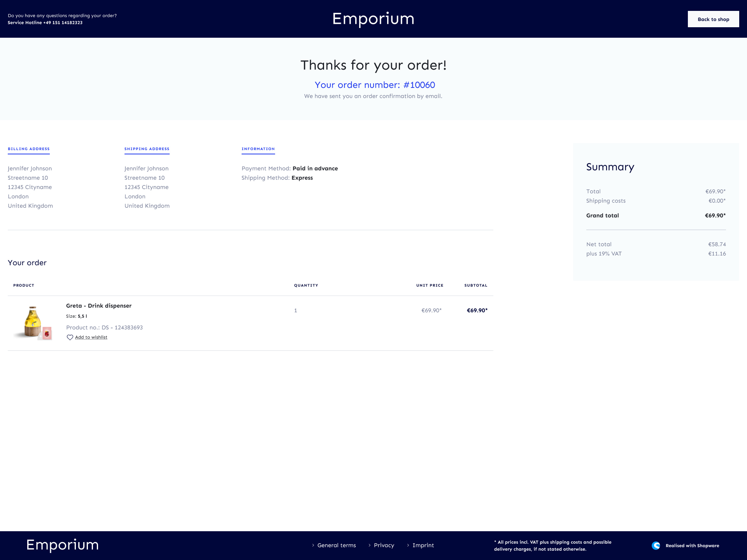This screenshot has width=747, height=560.
Task: Click the Billing Address heading
Action: pyautogui.click(x=29, y=149)
